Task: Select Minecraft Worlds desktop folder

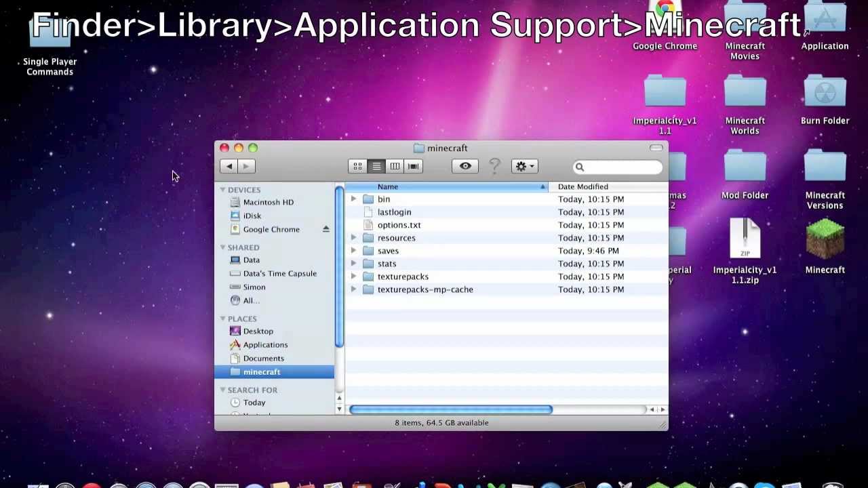Action: 745,105
